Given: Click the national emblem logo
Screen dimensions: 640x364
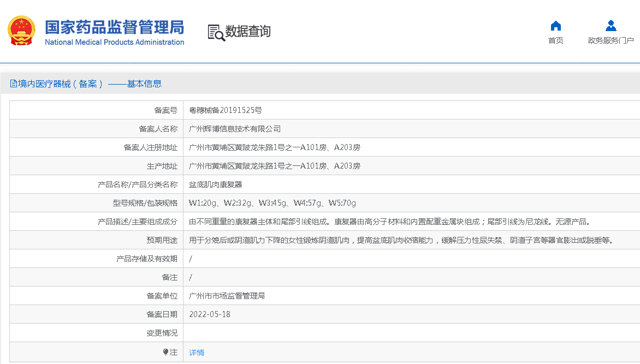Looking at the screenshot, I should click(x=21, y=31).
